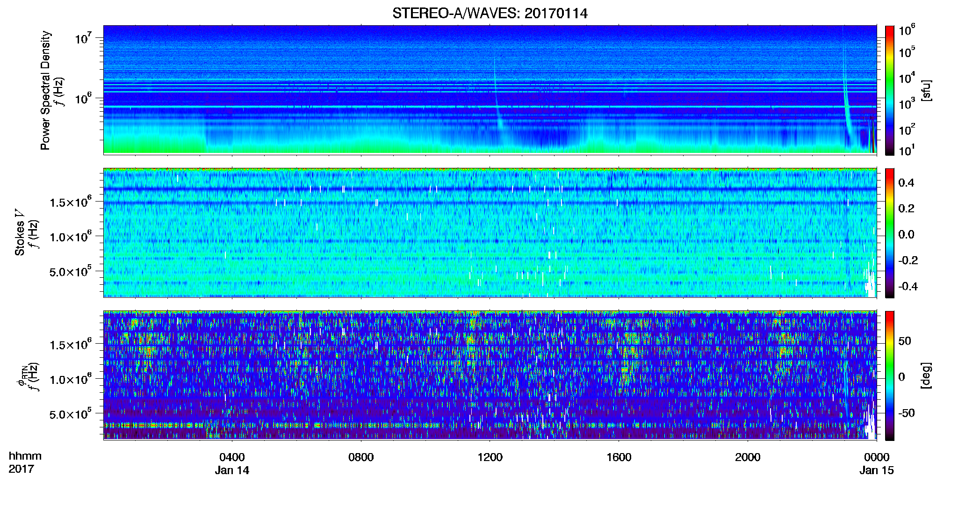
Task: Click the φ RTN degree color bar
Action: 890,375
